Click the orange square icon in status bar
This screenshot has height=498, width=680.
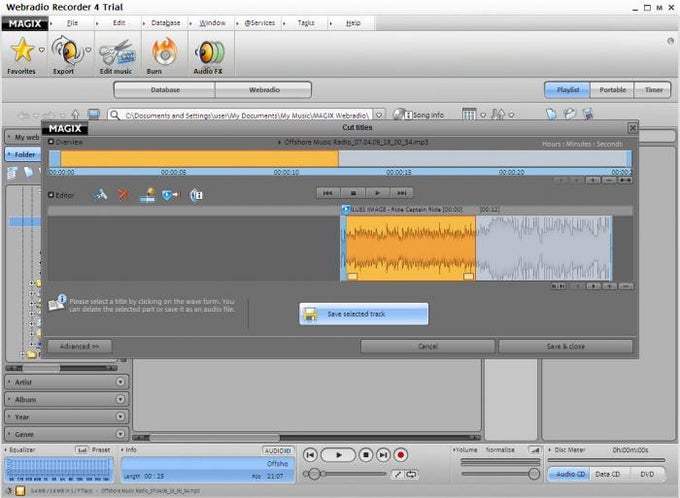point(20,491)
